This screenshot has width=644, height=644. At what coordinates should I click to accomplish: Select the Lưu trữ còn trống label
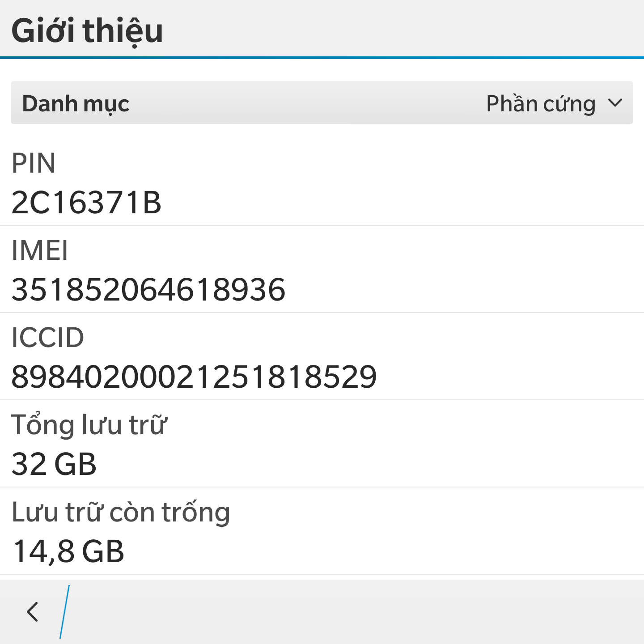pos(121,512)
